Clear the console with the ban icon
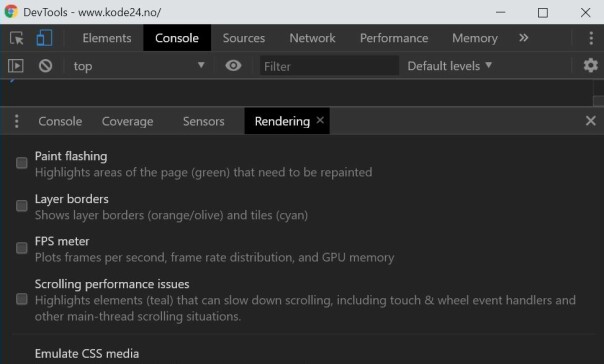Viewport: 604px width, 364px height. pos(45,66)
